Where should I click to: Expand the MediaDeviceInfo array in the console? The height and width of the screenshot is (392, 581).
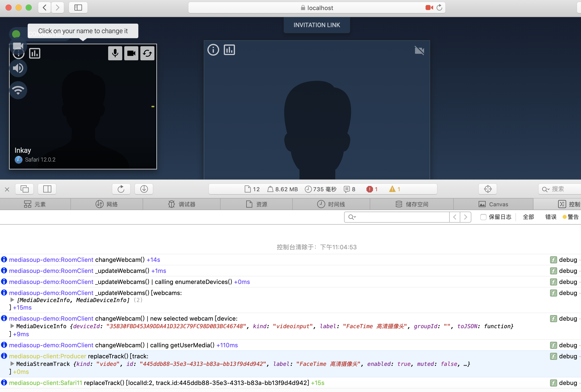pyautogui.click(x=12, y=300)
